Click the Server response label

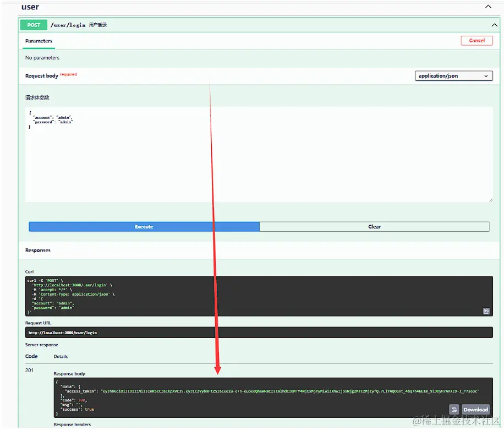tap(42, 345)
